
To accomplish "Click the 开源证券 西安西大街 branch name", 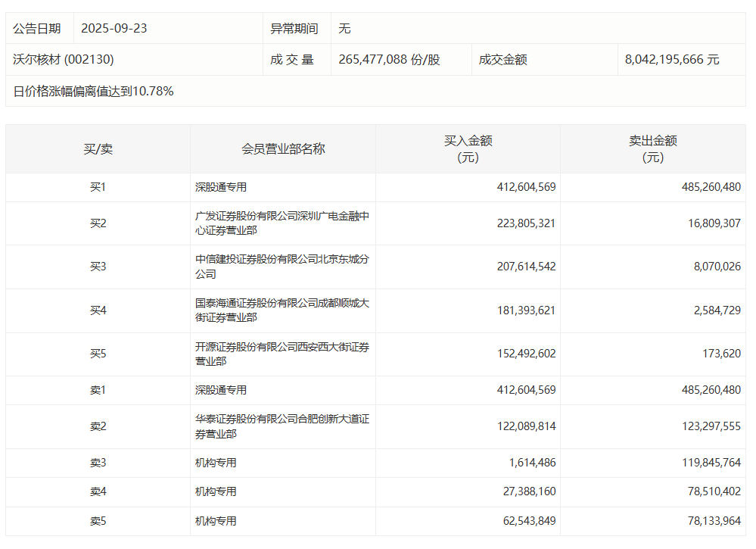I will (x=282, y=354).
